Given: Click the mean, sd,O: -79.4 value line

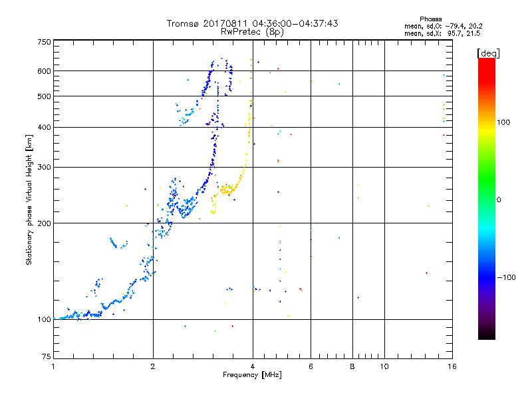Looking at the screenshot, I should click(x=443, y=26).
